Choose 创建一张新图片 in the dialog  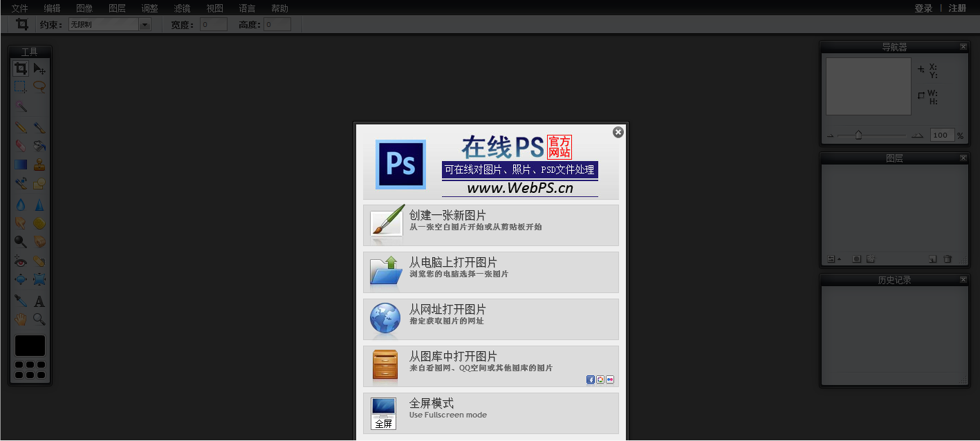[491, 225]
